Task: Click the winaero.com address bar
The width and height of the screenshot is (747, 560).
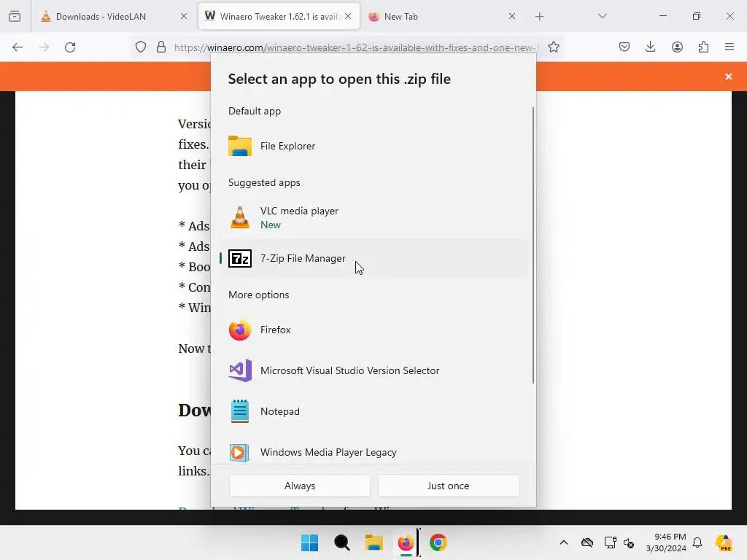Action: tap(355, 47)
